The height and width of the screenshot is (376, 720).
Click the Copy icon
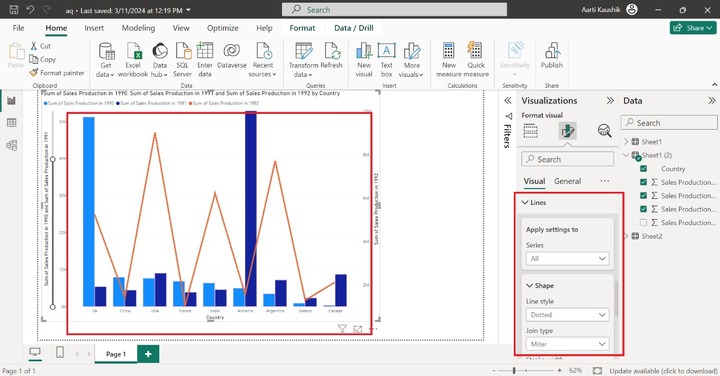(34, 59)
